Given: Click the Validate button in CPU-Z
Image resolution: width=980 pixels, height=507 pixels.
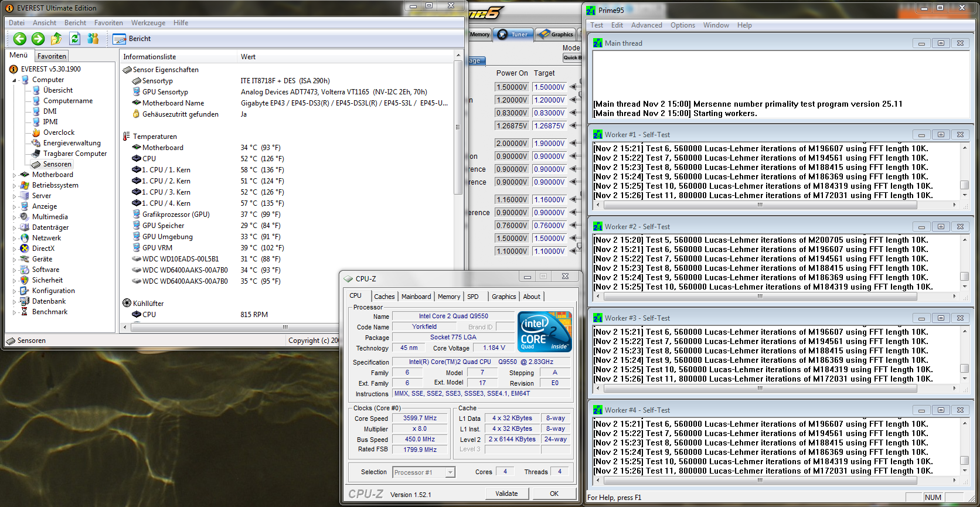Looking at the screenshot, I should coord(506,494).
